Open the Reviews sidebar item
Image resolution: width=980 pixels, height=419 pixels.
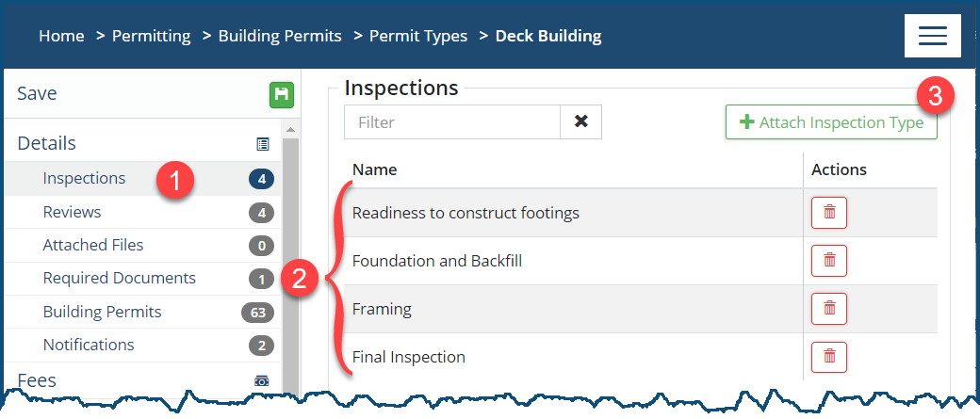pyautogui.click(x=72, y=212)
